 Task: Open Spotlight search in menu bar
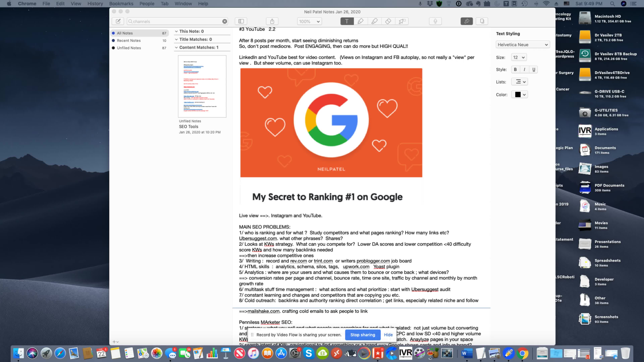612,4
